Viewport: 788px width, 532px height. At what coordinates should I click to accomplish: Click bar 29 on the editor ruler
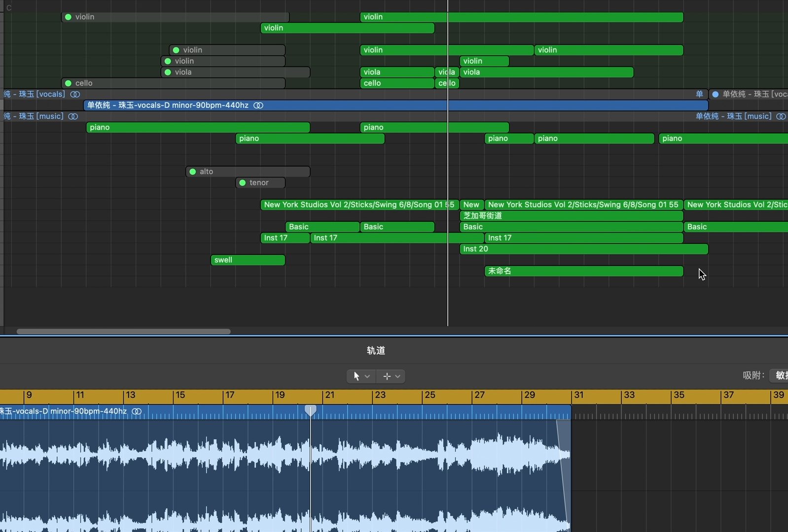pyautogui.click(x=530, y=395)
